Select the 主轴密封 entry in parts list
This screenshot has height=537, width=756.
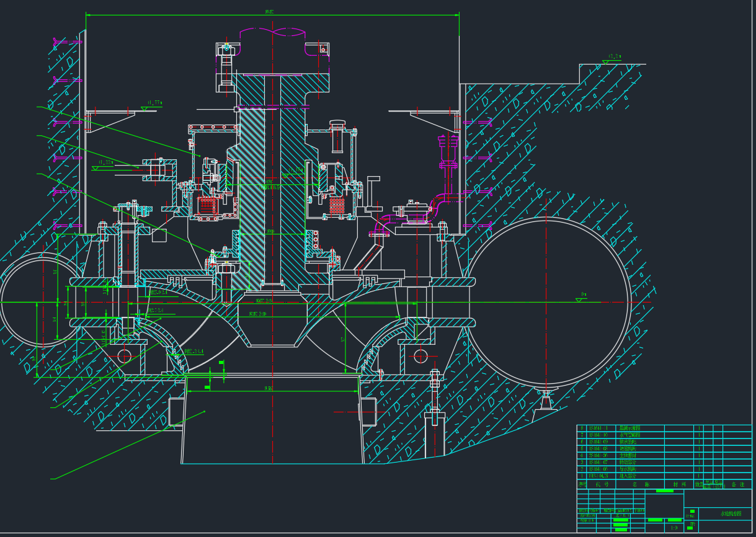[x=628, y=456]
